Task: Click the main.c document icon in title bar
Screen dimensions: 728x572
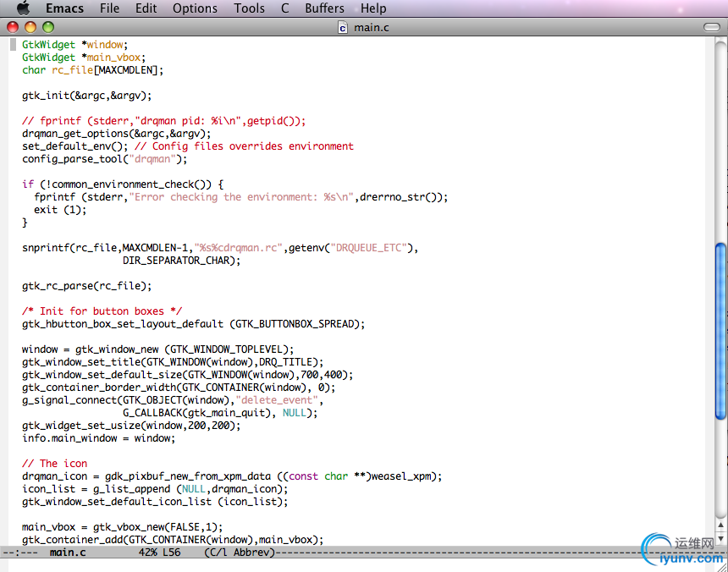Action: tap(343, 28)
